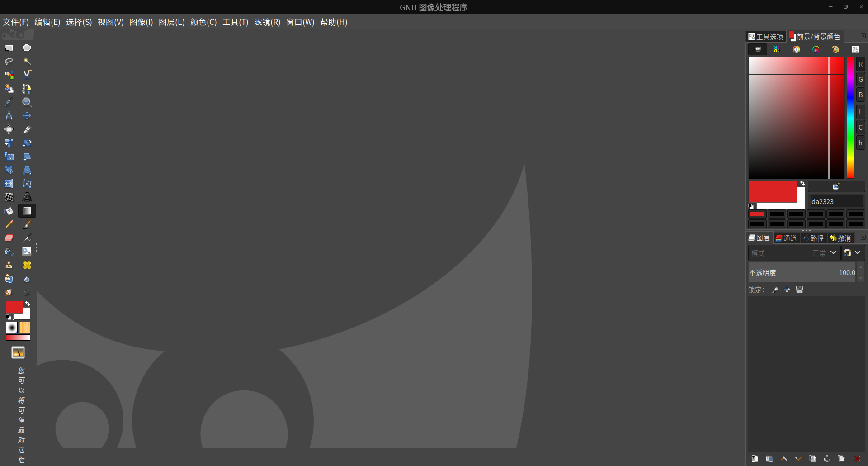Screen dimensions: 868x466
Task: Open the 滤镜(R) menu
Action: tap(267, 22)
